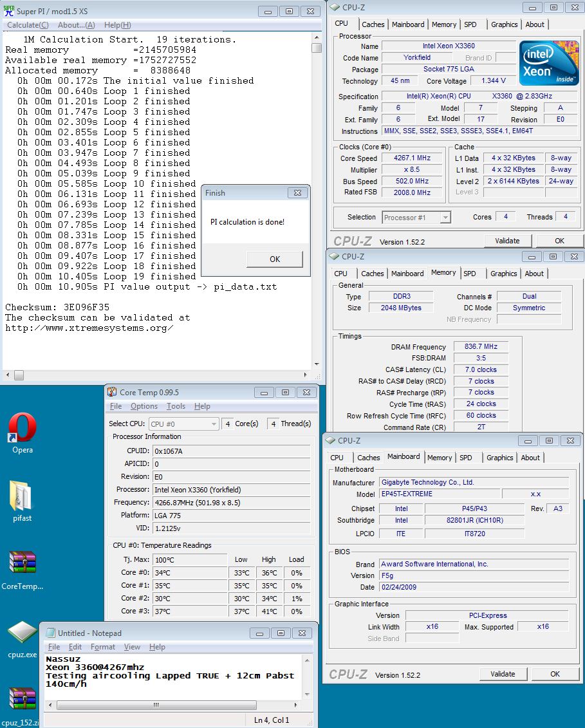Click the Intel Xeon inside logo

point(549,62)
